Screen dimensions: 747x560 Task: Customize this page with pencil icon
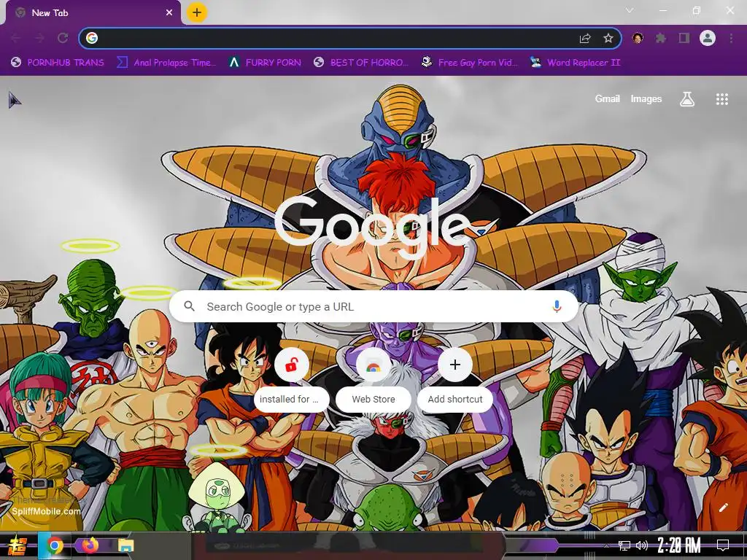pos(724,507)
